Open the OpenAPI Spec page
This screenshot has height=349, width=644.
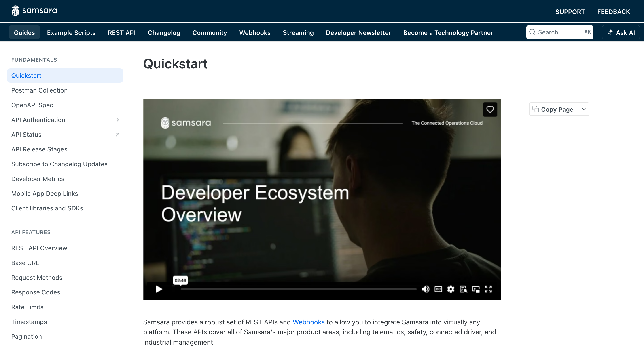(65, 105)
